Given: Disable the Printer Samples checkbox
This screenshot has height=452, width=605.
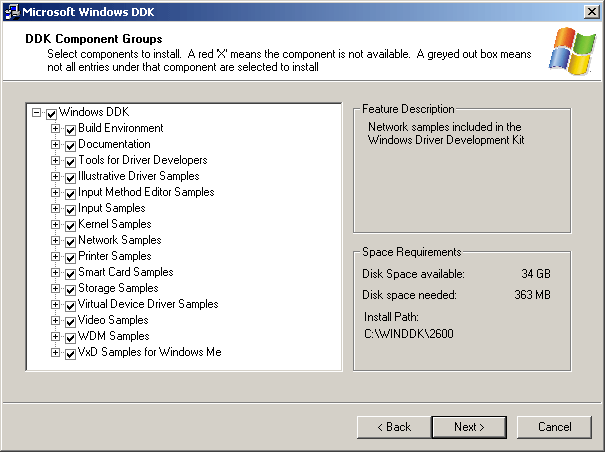Looking at the screenshot, I should [x=70, y=258].
